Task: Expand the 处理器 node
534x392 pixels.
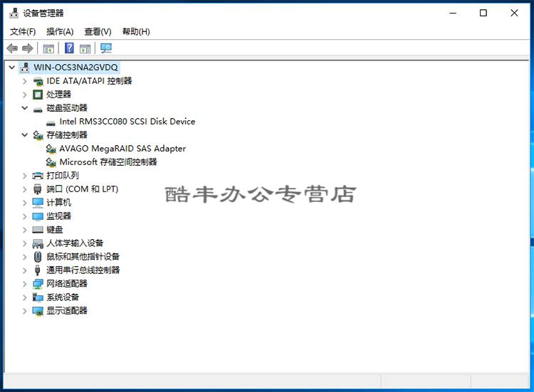Action: coord(24,95)
